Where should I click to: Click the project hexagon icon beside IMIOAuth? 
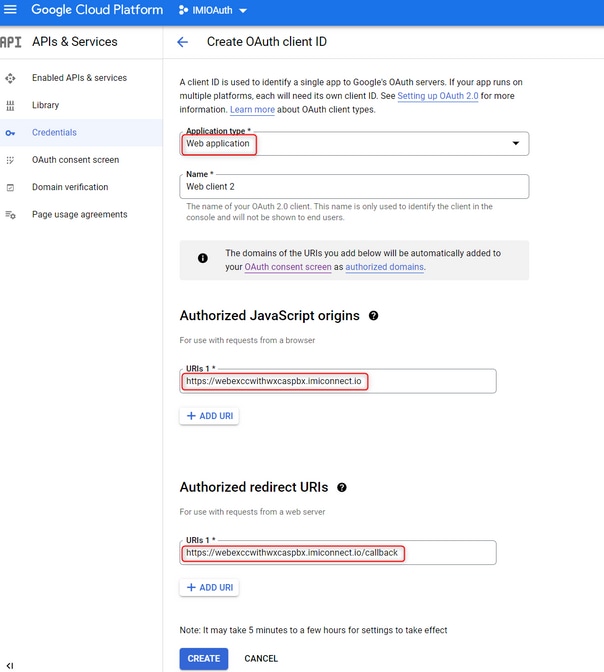coord(183,10)
